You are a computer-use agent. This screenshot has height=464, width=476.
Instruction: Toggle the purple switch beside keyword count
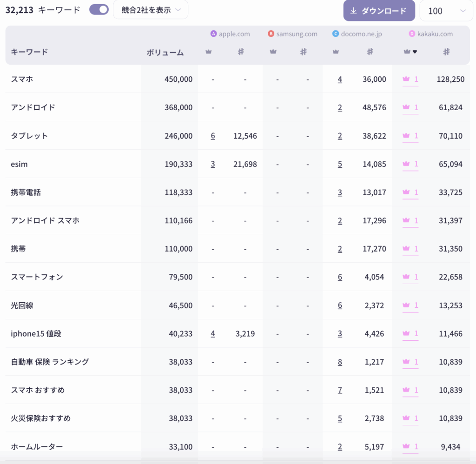99,10
